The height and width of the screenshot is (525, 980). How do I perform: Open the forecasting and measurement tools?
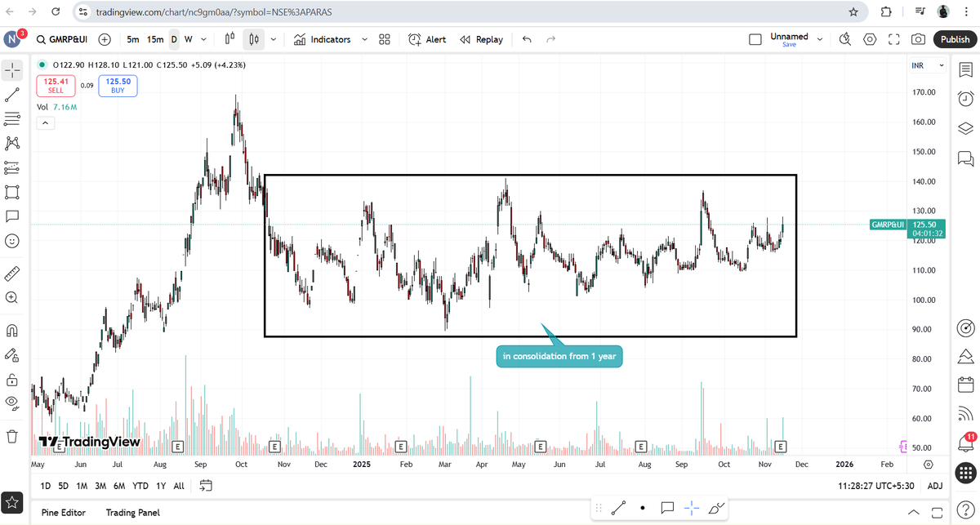(12, 168)
